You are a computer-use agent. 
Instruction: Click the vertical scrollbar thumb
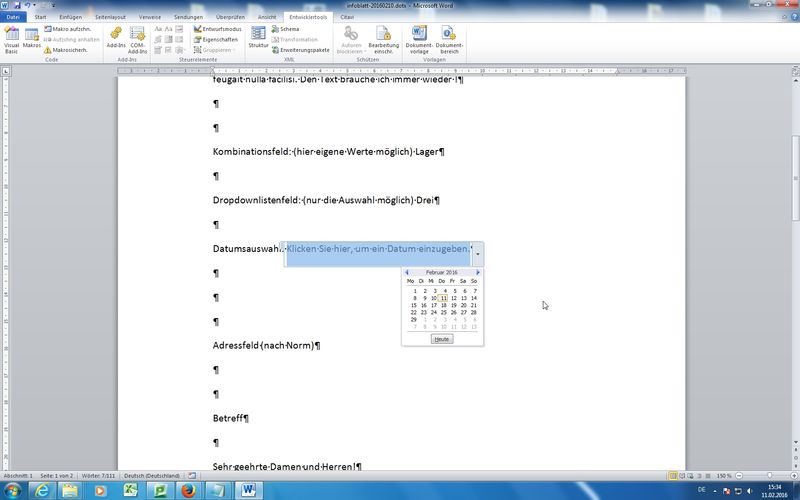(795, 178)
